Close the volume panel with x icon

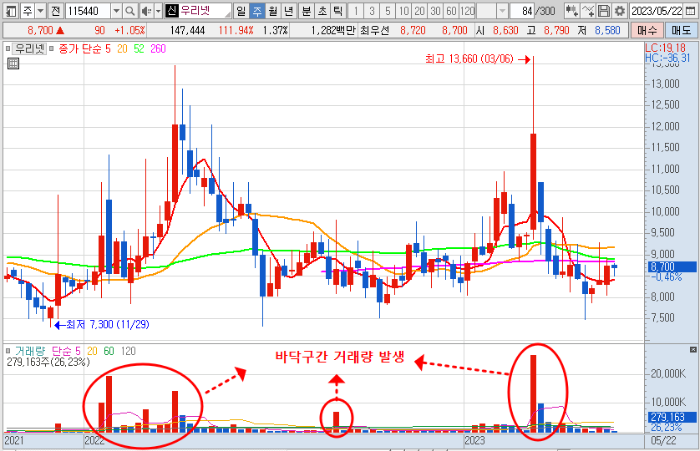coord(693,349)
